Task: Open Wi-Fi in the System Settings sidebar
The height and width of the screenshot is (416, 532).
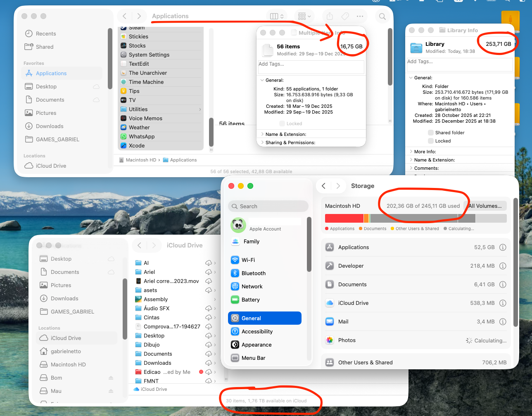Action: [x=265, y=260]
